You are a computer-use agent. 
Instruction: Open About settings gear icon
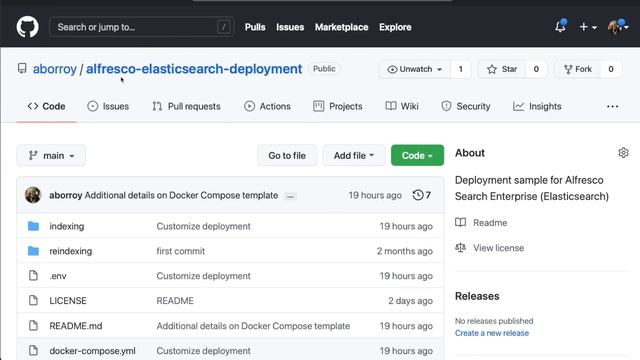[x=623, y=153]
